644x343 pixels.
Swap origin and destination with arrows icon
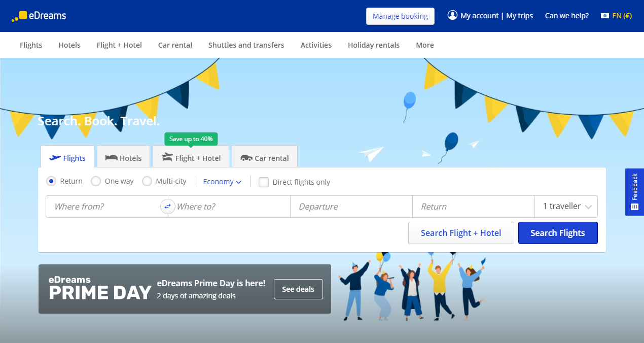(x=167, y=207)
